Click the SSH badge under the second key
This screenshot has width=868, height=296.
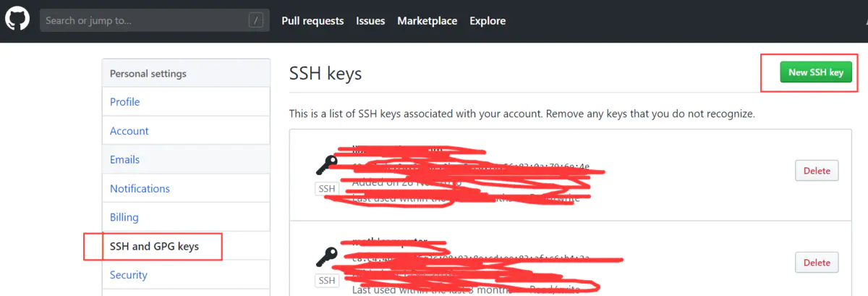pyautogui.click(x=328, y=281)
